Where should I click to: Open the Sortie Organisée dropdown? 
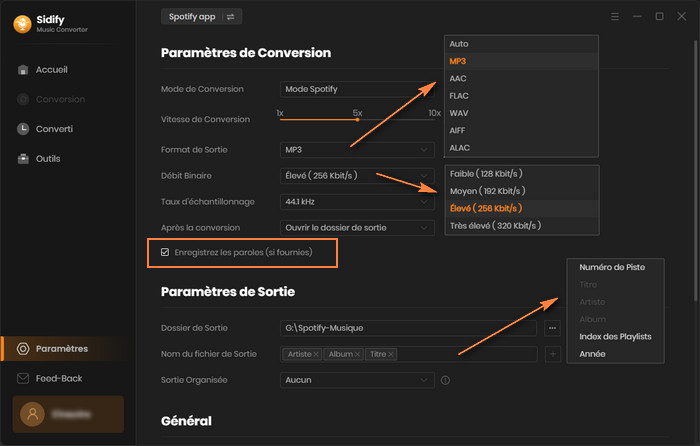[357, 380]
